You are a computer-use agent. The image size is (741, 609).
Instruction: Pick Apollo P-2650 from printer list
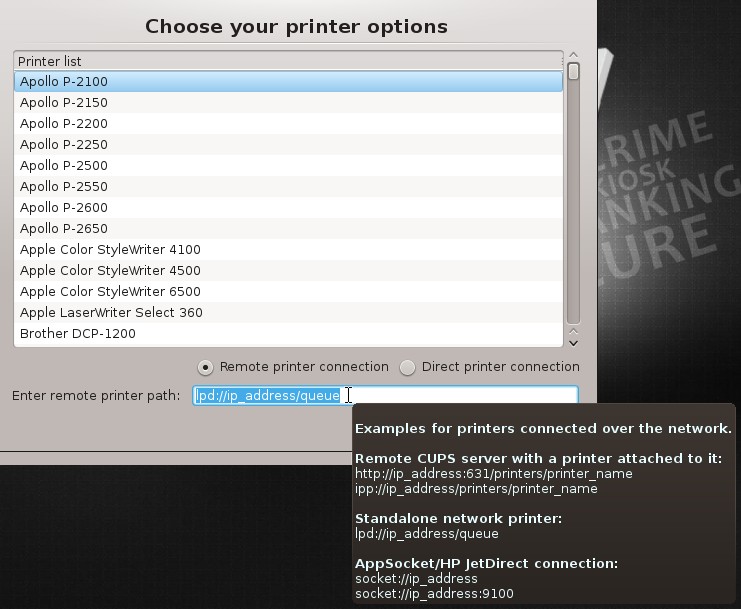click(x=288, y=229)
